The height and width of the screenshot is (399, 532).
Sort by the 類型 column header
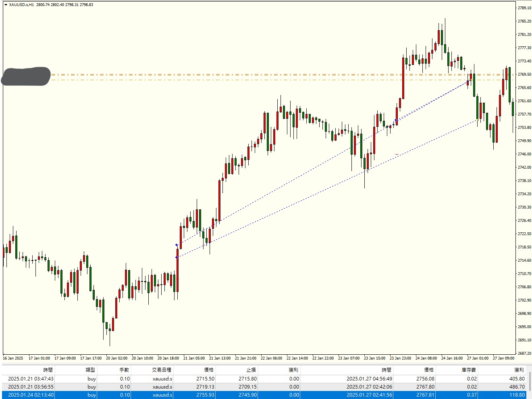(x=90, y=370)
